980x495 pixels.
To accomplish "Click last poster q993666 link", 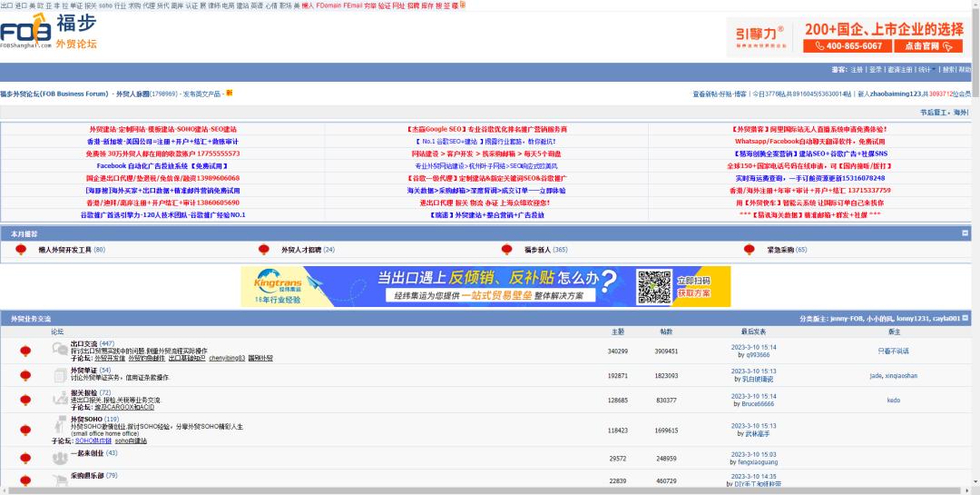I will pos(758,355).
